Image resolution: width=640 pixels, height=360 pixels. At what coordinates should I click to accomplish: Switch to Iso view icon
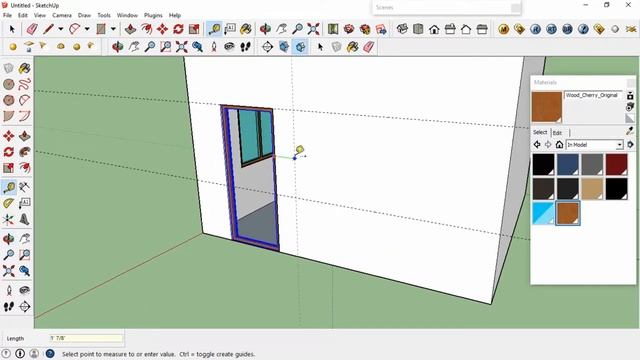402,29
